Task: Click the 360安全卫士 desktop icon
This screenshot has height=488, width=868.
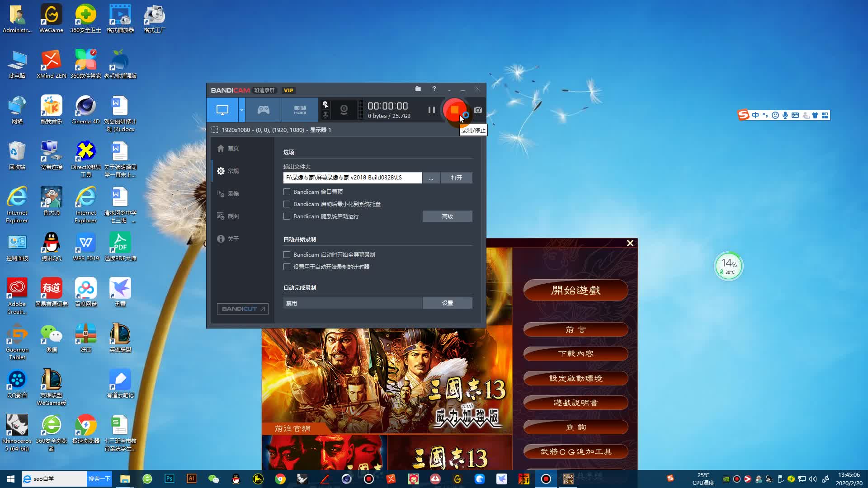Action: point(85,19)
